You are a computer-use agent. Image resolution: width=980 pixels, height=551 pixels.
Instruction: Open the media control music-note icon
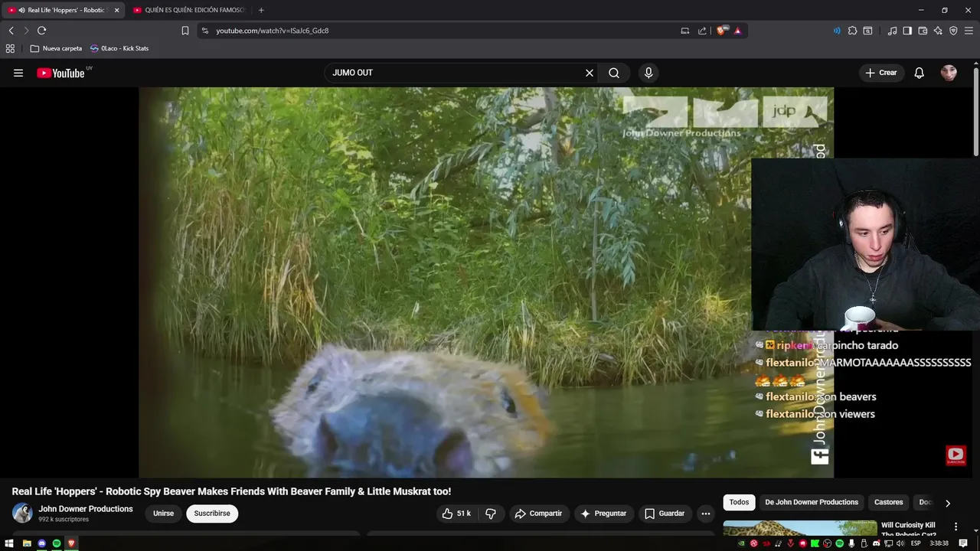point(892,31)
